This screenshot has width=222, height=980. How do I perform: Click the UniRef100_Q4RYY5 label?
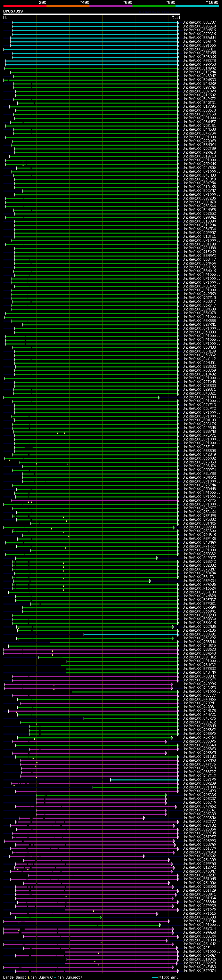[199, 500]
